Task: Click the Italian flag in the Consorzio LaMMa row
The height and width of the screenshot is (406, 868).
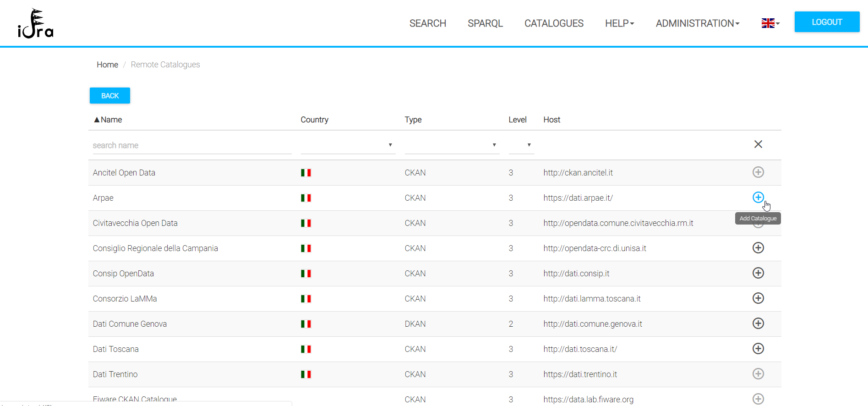Action: pos(306,299)
